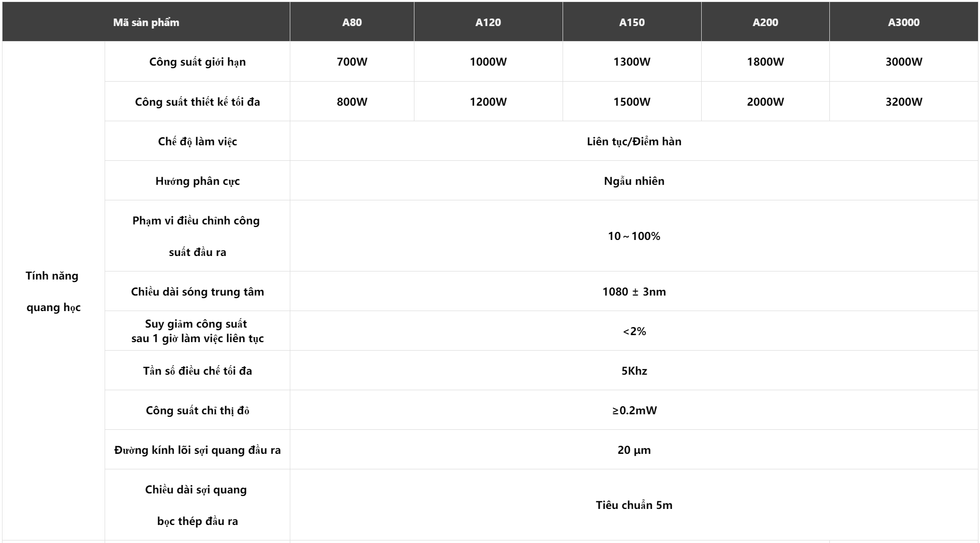Image resolution: width=980 pixels, height=543 pixels.
Task: Click the Tiêu chuẩn 5m fiber length value
Action: tap(634, 505)
